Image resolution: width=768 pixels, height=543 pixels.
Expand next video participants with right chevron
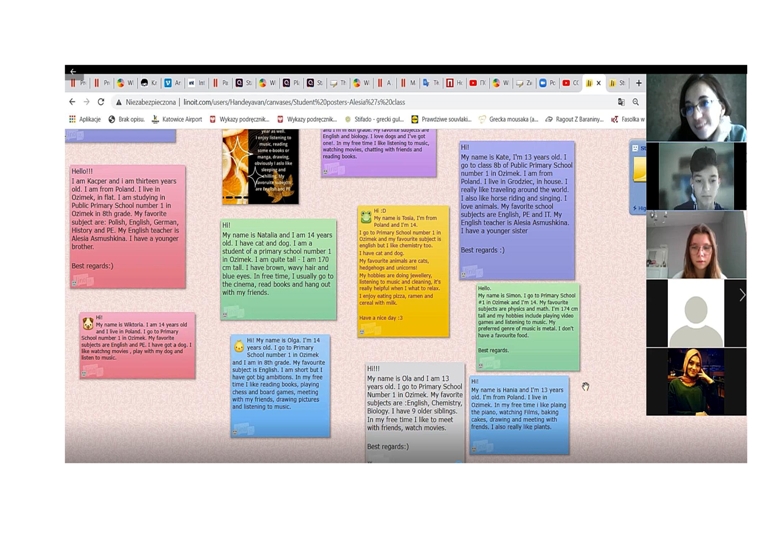pyautogui.click(x=741, y=295)
